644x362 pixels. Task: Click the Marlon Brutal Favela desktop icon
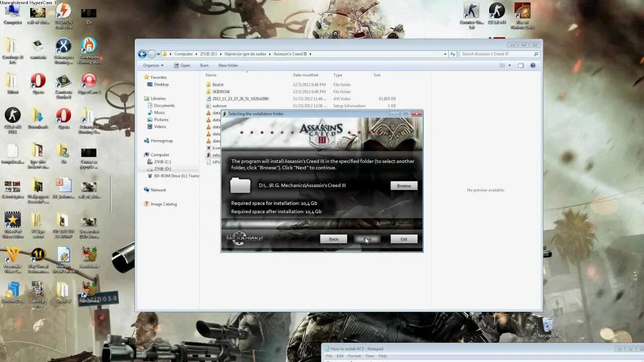click(63, 260)
